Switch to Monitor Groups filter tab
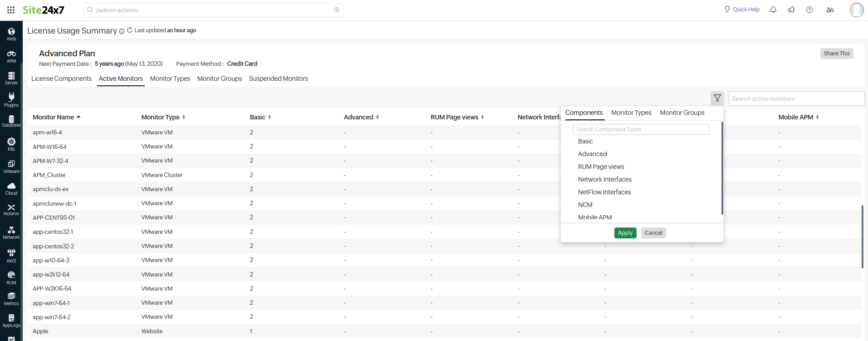The width and height of the screenshot is (868, 341). pos(682,113)
